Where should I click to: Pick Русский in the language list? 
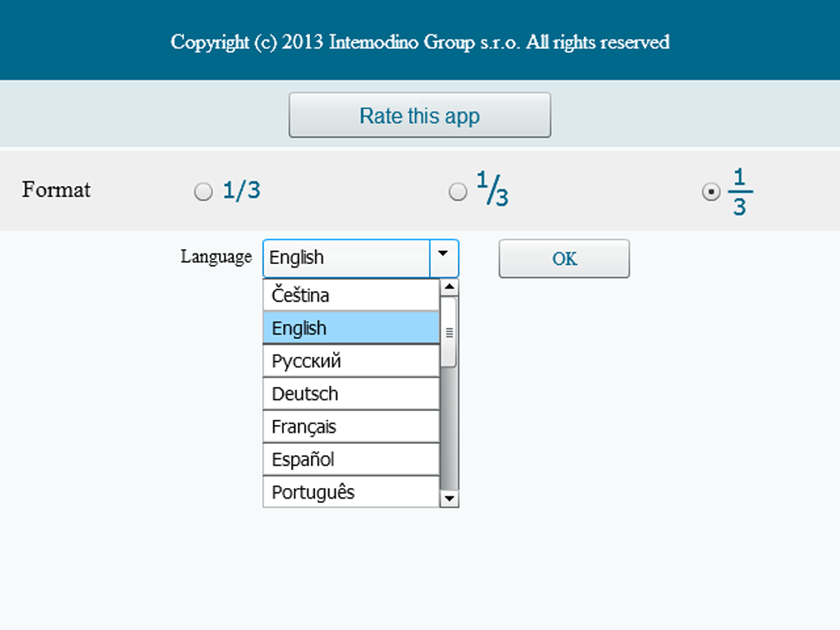coord(351,361)
